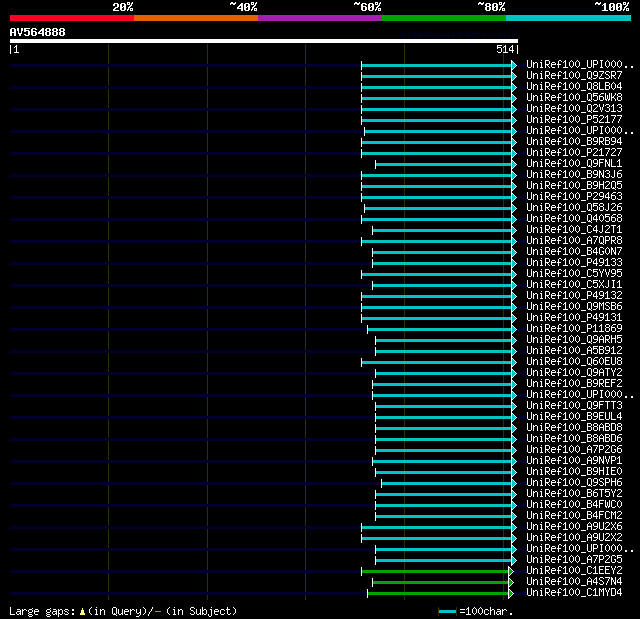Click the cyan alignment bar for P49133
The image size is (640, 619).
point(442,264)
